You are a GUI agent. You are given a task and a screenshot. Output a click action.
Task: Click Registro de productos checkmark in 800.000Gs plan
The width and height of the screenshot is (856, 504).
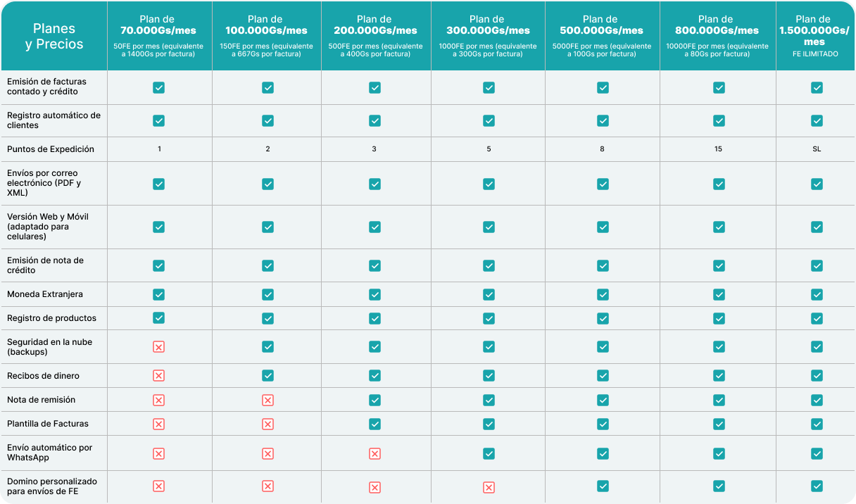[x=719, y=318]
